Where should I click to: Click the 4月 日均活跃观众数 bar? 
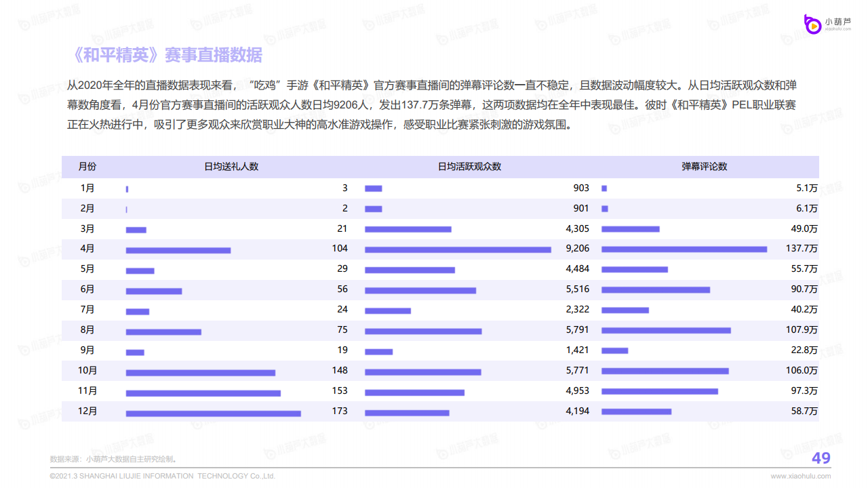(458, 250)
